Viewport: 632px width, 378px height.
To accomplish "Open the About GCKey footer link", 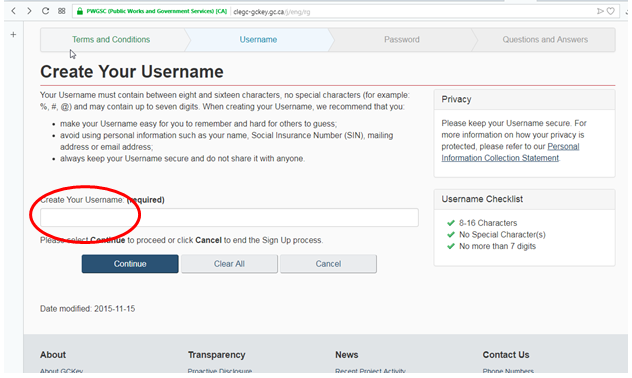I will coord(61,370).
